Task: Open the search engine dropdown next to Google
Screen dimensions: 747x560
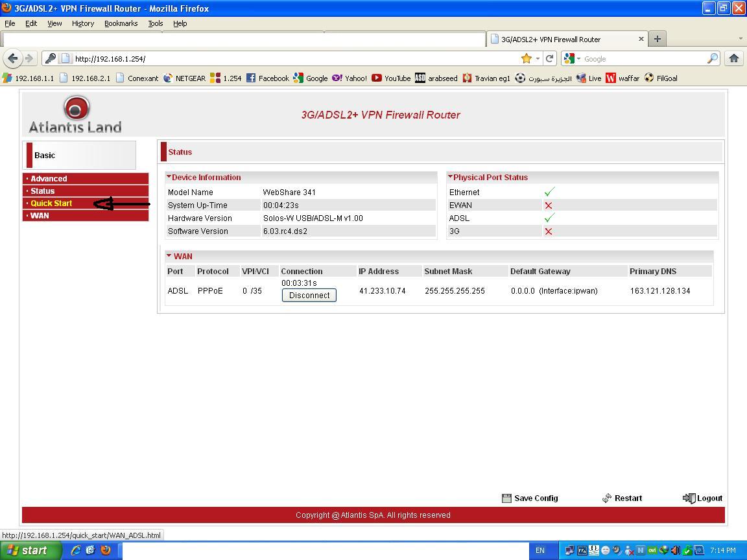Action: click(578, 58)
